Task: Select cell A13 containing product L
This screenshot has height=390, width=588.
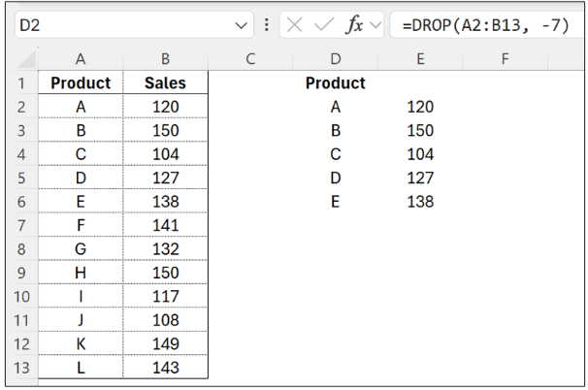Action: click(x=81, y=369)
